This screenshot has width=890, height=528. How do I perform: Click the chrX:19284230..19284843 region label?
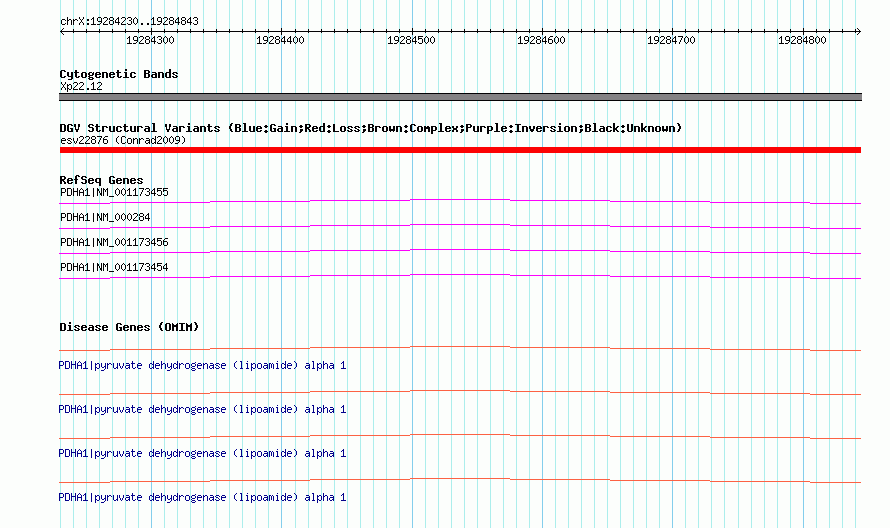point(129,22)
